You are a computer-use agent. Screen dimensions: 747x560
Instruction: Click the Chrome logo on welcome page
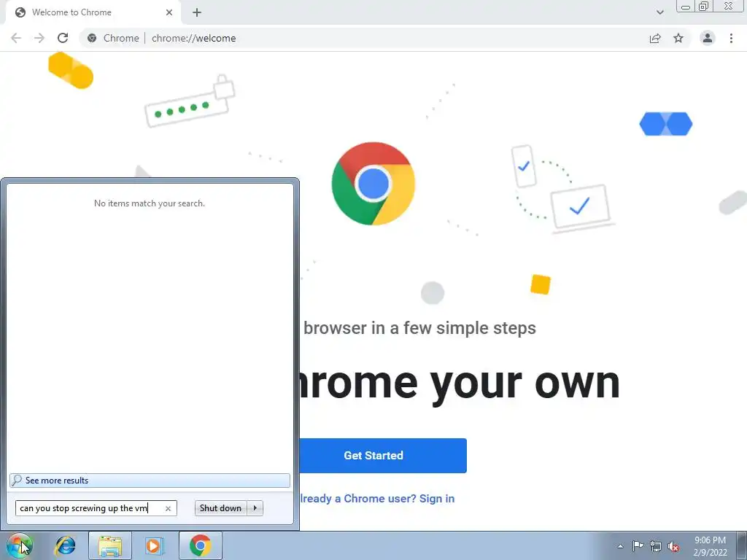coord(373,183)
